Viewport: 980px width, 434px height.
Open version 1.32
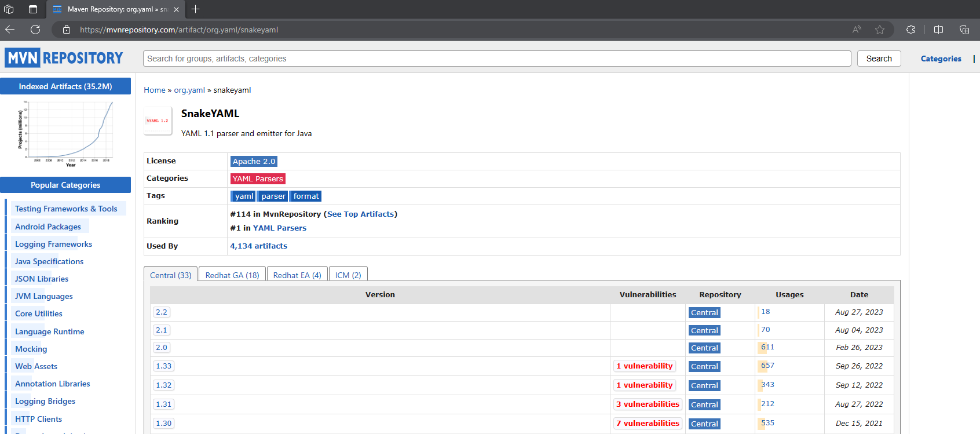164,385
